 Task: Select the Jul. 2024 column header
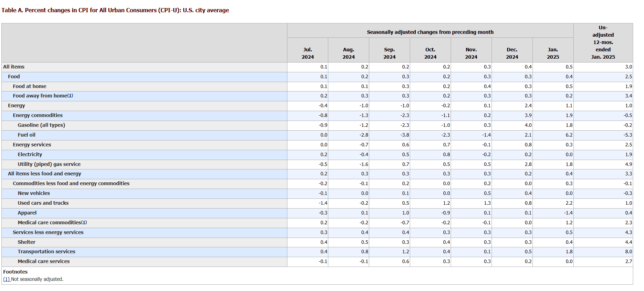[308, 53]
